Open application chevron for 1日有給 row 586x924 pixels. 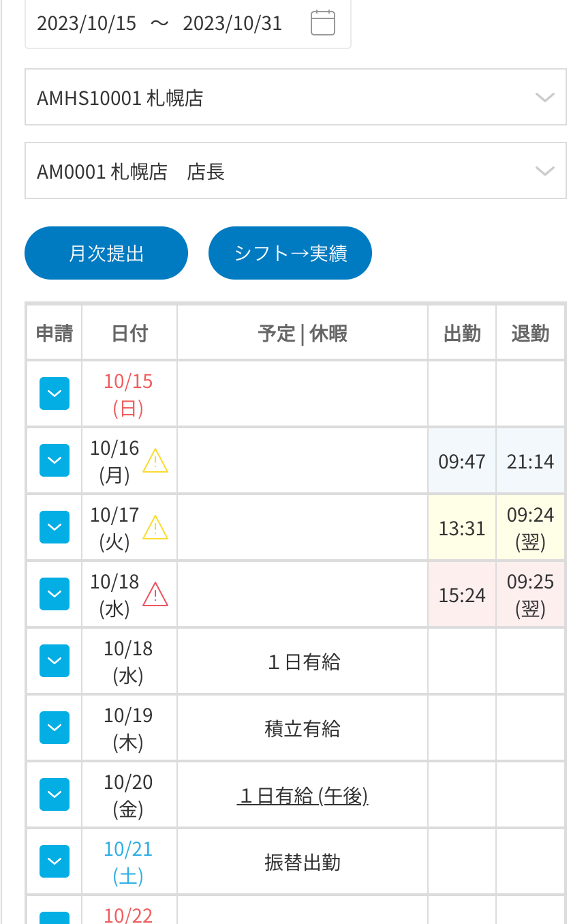[55, 661]
